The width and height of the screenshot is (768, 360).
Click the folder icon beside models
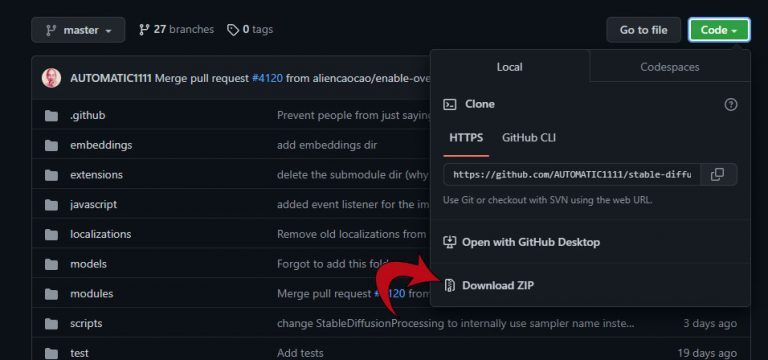(51, 264)
